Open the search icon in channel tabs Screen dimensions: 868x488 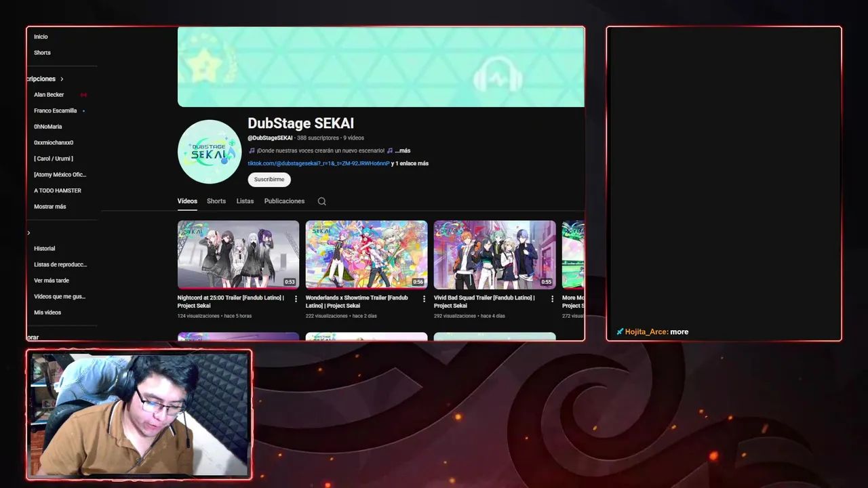tap(322, 201)
